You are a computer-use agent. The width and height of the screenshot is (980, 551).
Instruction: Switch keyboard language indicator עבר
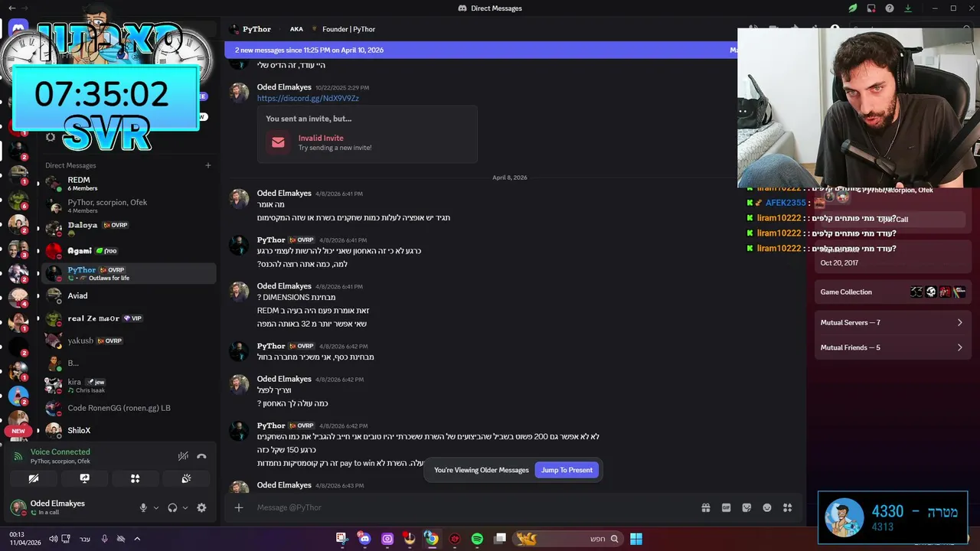point(85,539)
